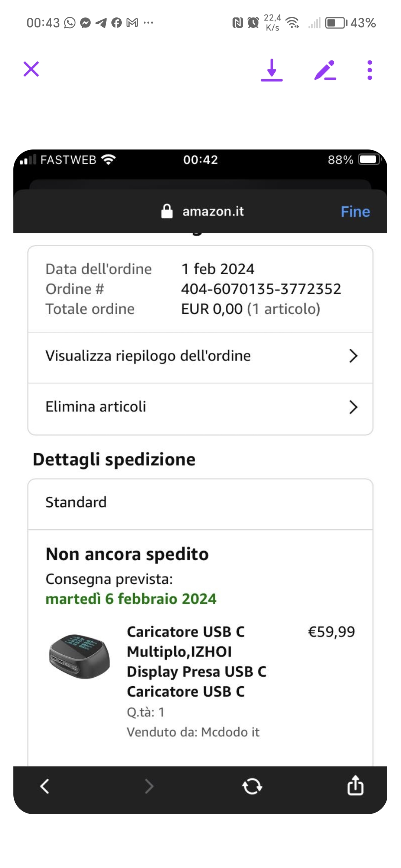Tap the WhatsApp notification icon
Viewport: 401px width, 868px height.
[69, 23]
